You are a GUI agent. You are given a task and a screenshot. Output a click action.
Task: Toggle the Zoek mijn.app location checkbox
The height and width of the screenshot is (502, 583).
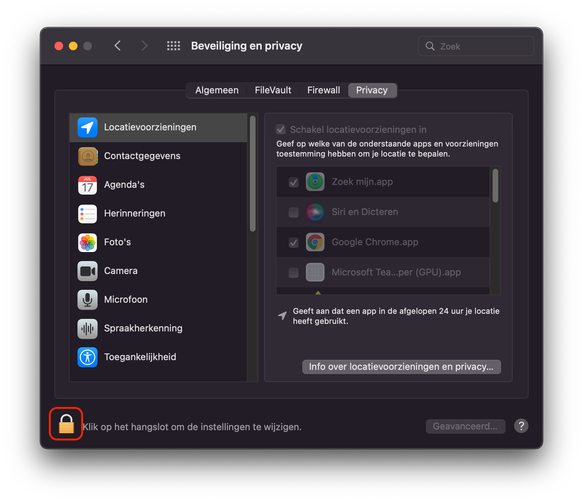[293, 182]
